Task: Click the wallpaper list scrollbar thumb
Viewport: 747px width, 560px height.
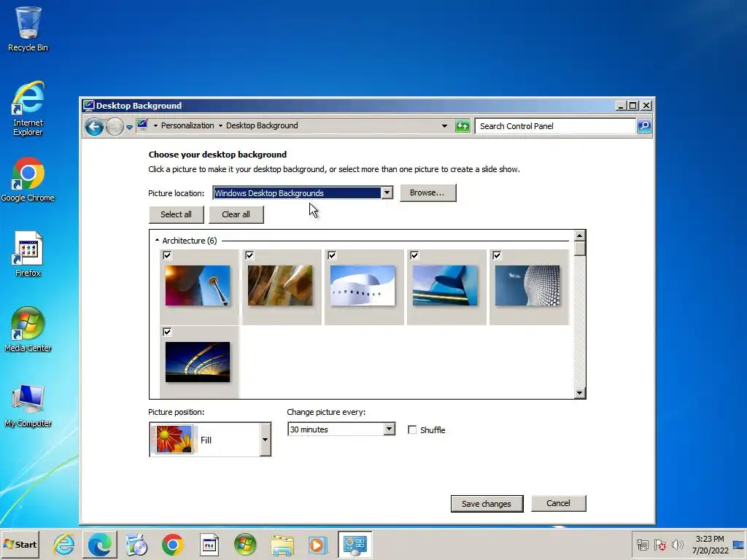Action: [580, 249]
